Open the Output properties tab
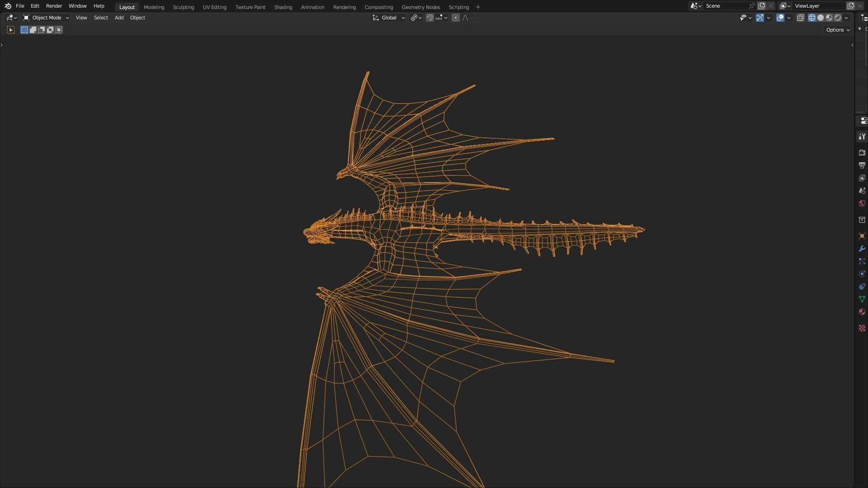Viewport: 868px width, 488px height. coord(862,165)
